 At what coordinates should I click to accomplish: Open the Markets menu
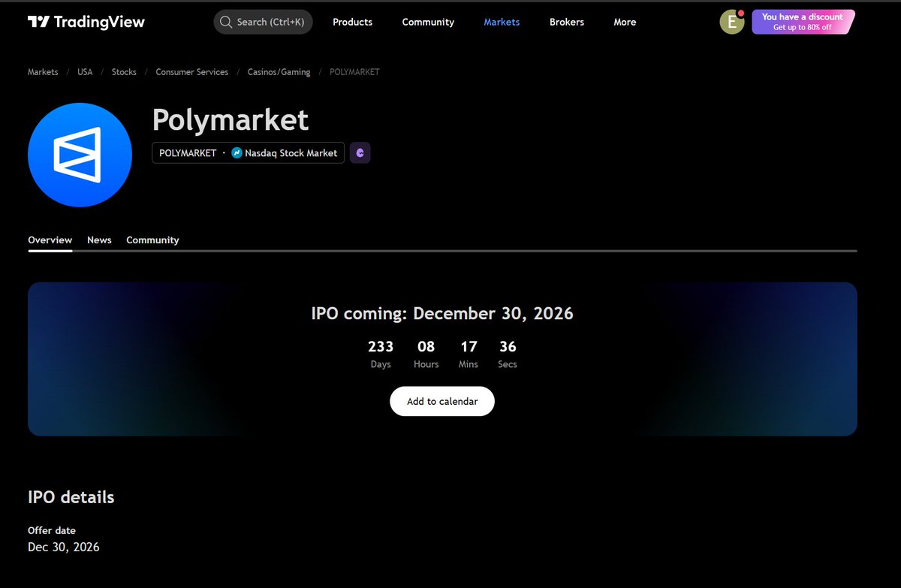[502, 22]
